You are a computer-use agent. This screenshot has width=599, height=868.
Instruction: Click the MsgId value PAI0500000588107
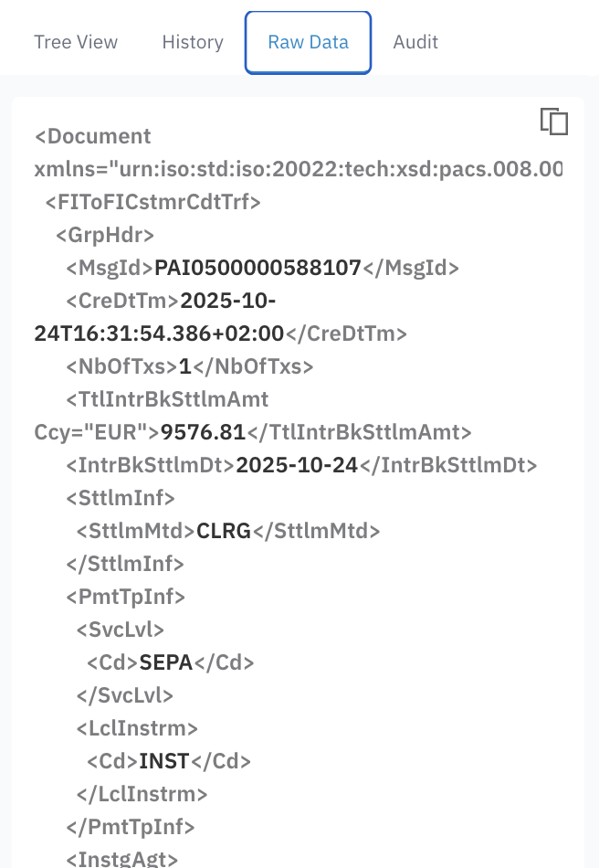click(258, 268)
